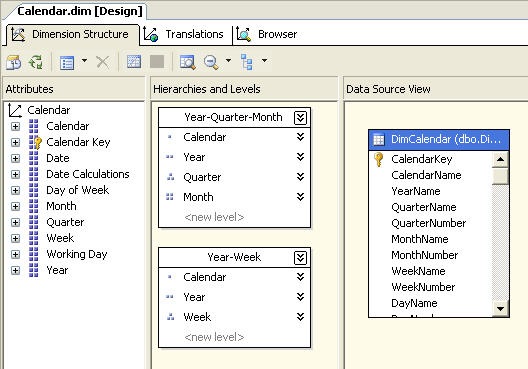
Task: Click the DimCalendar table scroll down arrow
Action: tap(500, 308)
